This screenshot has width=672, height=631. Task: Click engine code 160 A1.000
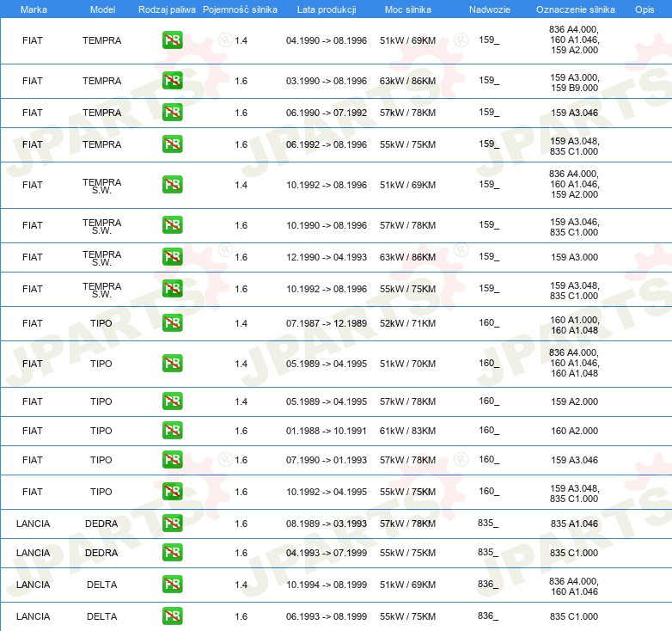coord(575,320)
